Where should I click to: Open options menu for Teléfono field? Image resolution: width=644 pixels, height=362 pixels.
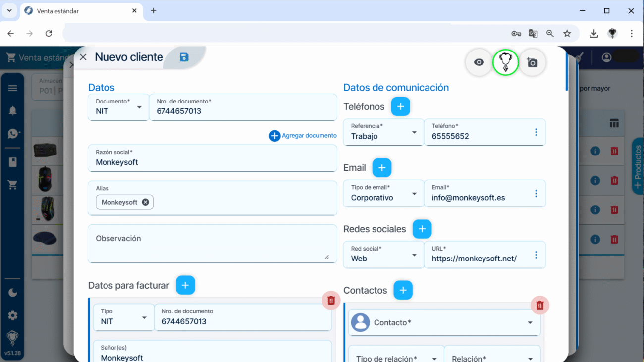(x=536, y=132)
